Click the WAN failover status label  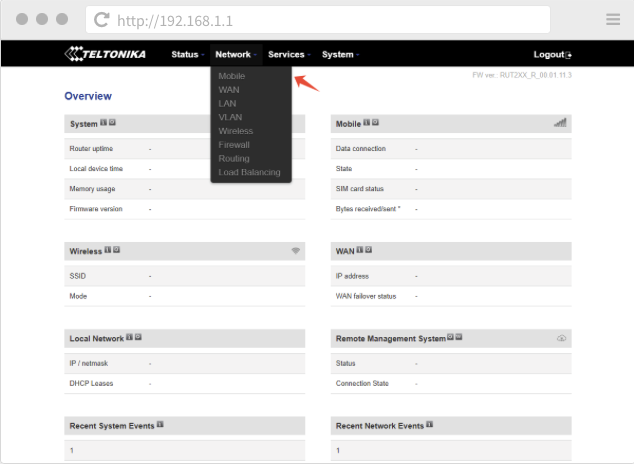coord(366,296)
